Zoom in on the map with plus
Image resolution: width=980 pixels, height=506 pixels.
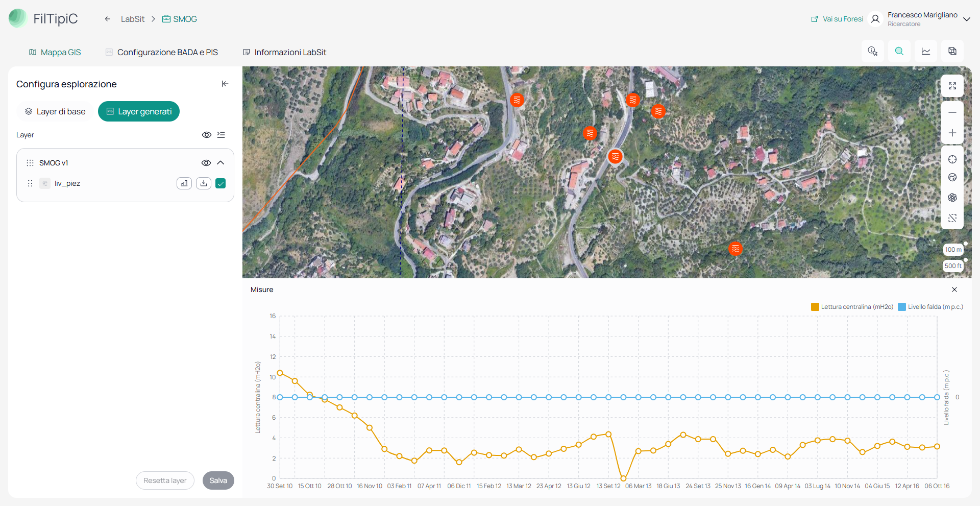click(952, 133)
